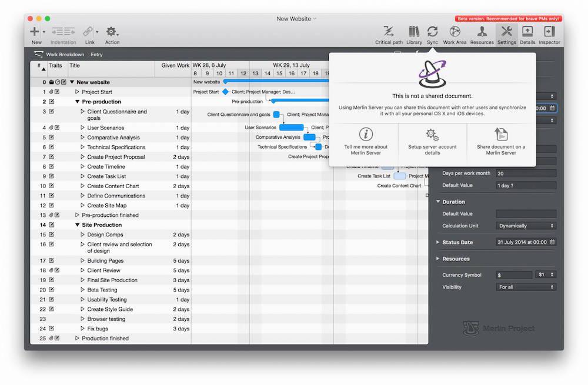Collapse the Site Production group
The image size is (588, 385).
tap(77, 225)
